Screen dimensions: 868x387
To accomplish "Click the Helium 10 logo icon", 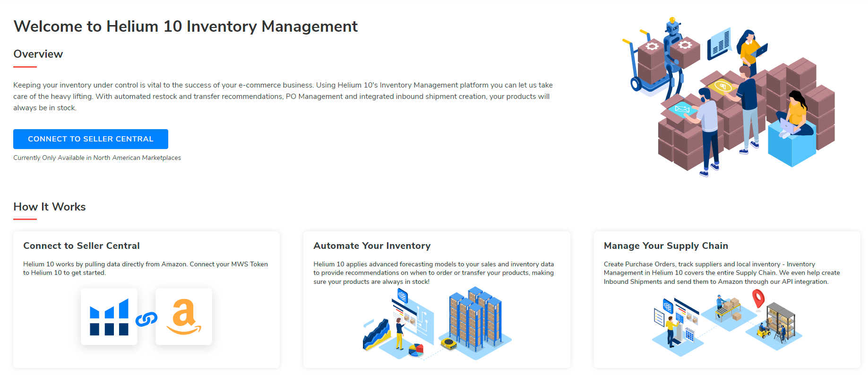I will click(109, 317).
